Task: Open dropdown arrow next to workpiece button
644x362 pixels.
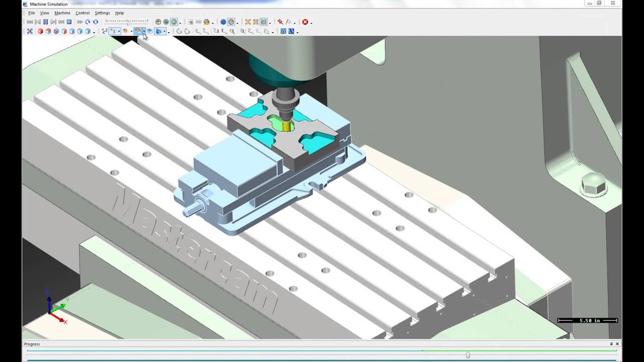Action: point(144,32)
